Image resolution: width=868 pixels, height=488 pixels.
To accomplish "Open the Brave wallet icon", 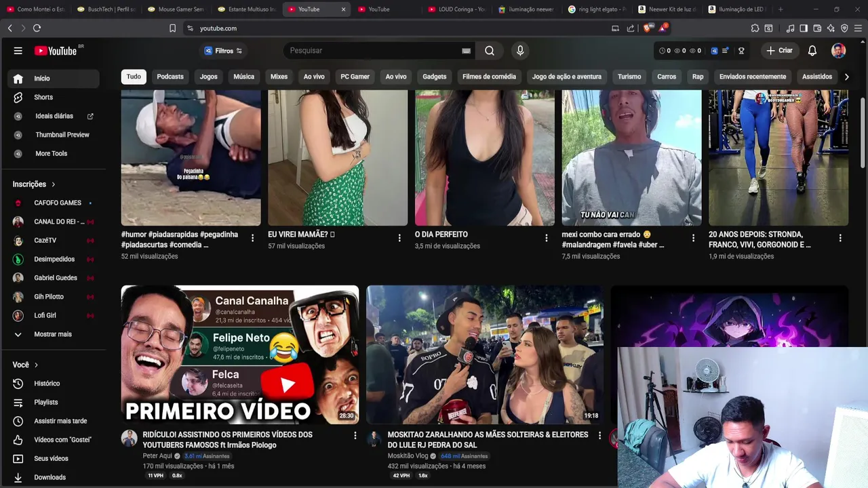I will [x=817, y=28].
